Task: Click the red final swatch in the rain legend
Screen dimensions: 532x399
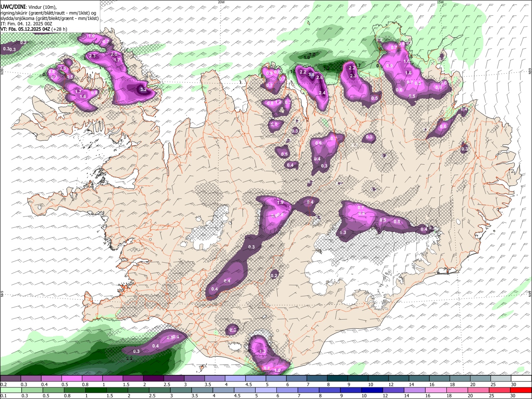Action: (521, 390)
